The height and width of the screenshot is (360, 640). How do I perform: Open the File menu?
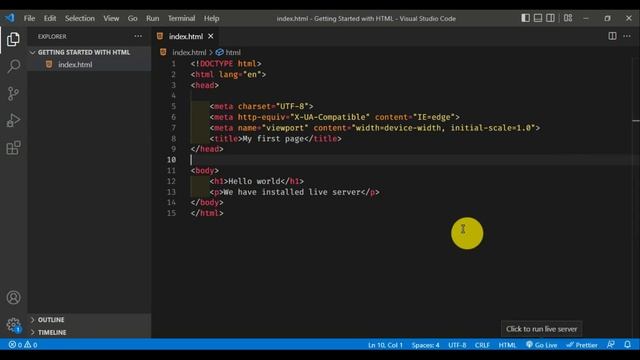[29, 18]
